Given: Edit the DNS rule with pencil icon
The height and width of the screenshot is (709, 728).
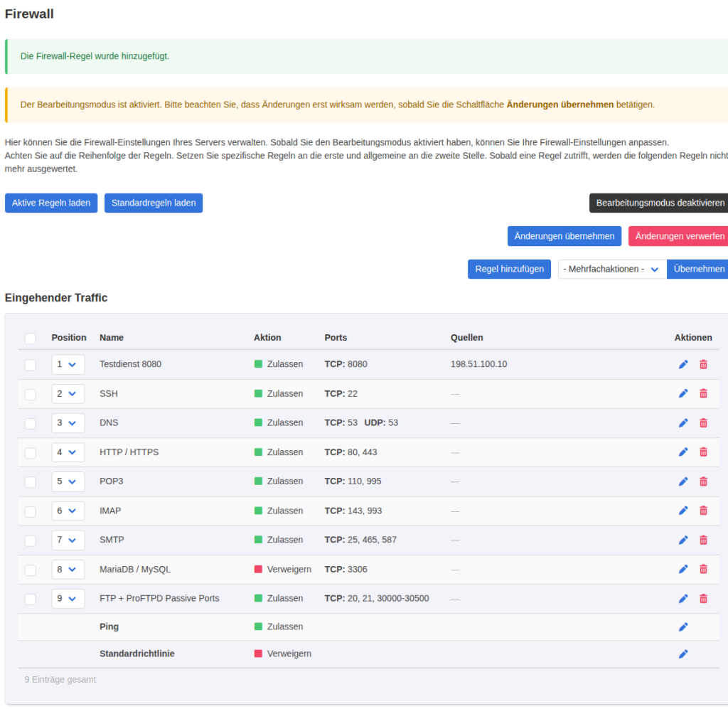Looking at the screenshot, I should coord(683,423).
